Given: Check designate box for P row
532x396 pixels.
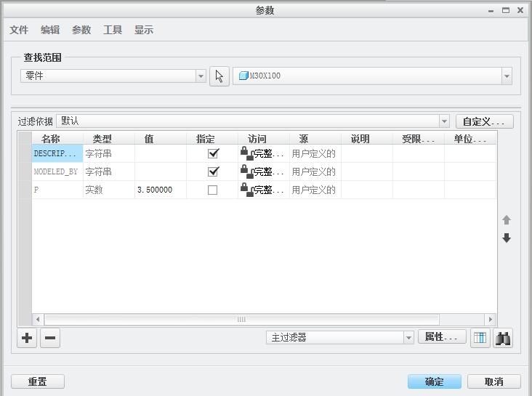Looking at the screenshot, I should 212,190.
